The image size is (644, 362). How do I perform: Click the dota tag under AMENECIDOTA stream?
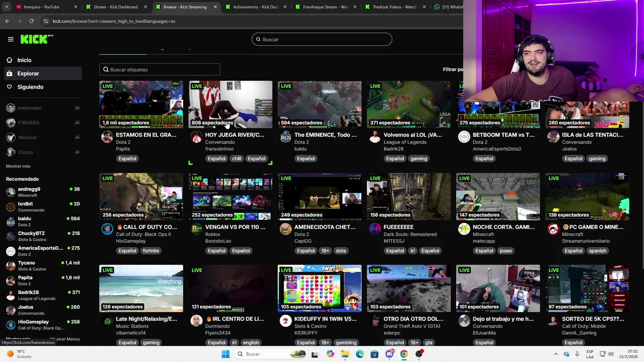341,250
